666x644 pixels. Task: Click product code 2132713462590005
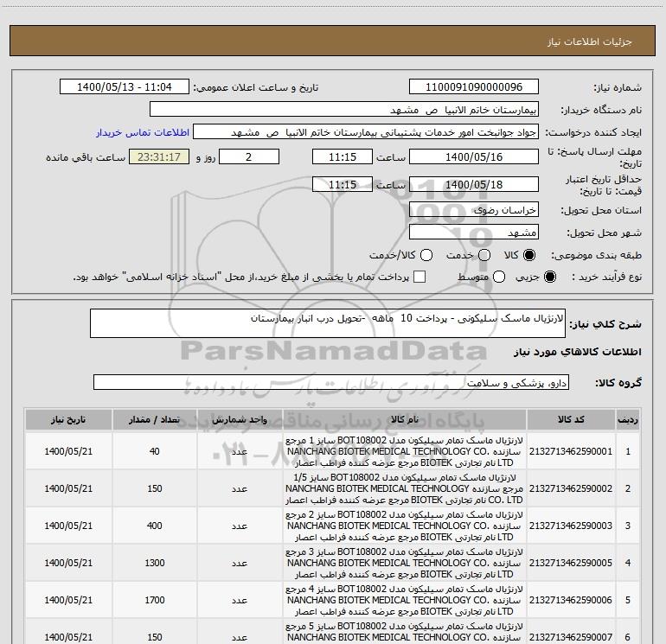[x=571, y=563]
